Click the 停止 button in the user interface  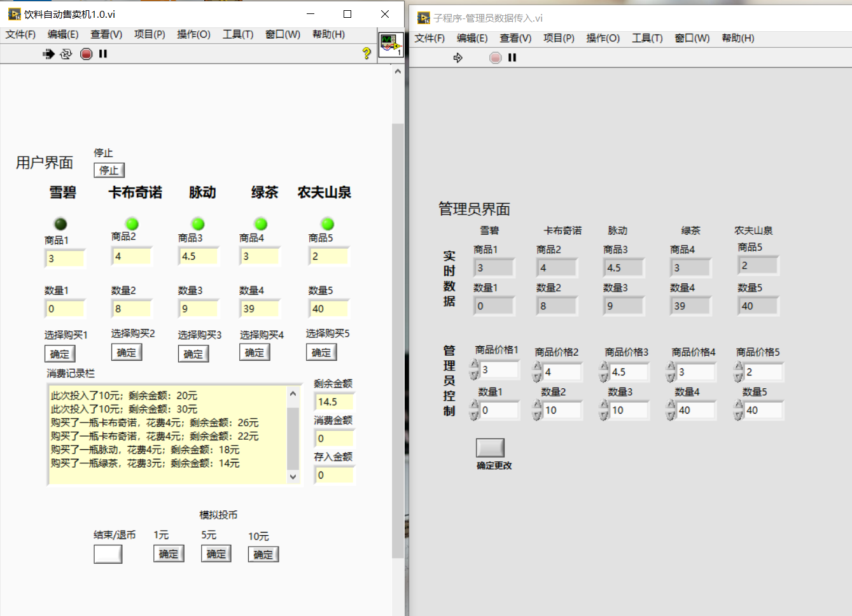pyautogui.click(x=109, y=170)
